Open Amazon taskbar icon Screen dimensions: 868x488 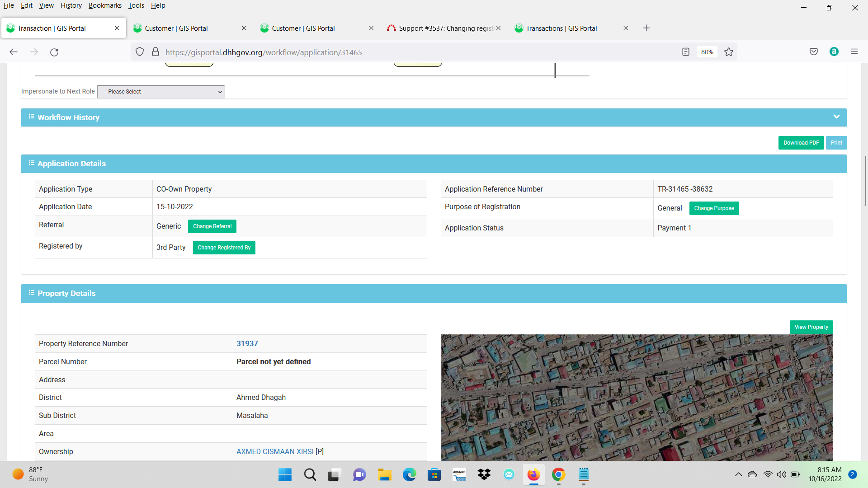459,474
